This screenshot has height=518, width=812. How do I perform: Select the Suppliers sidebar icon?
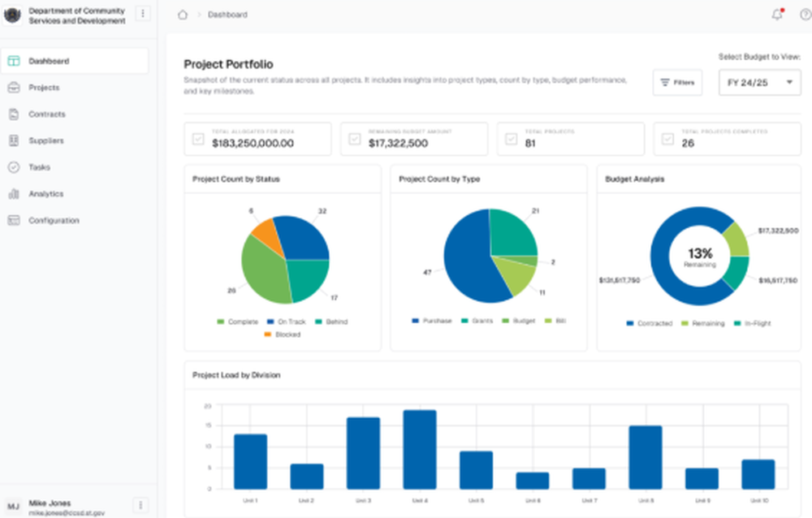click(x=14, y=140)
